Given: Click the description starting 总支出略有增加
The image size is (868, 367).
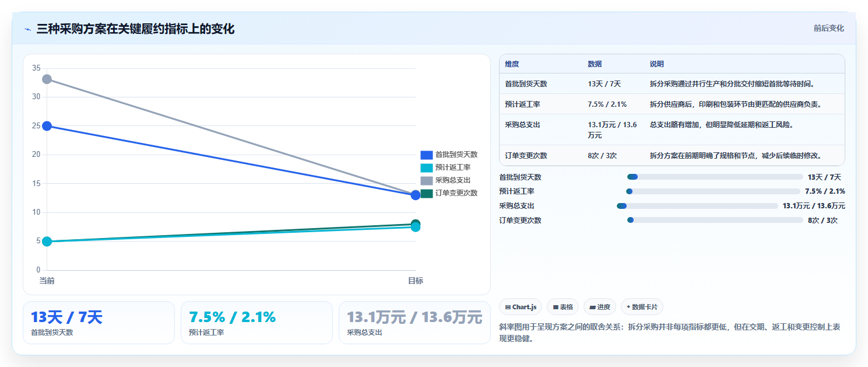Looking at the screenshot, I should (721, 124).
